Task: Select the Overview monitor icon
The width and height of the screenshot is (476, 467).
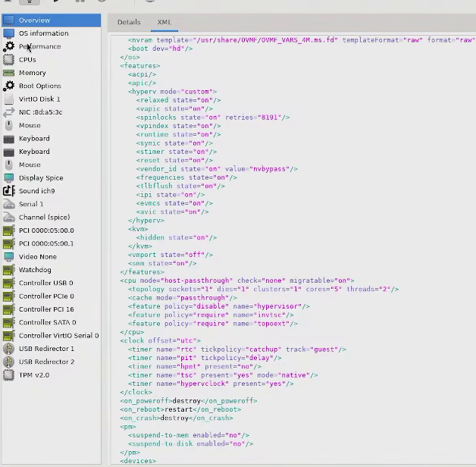Action: point(8,20)
